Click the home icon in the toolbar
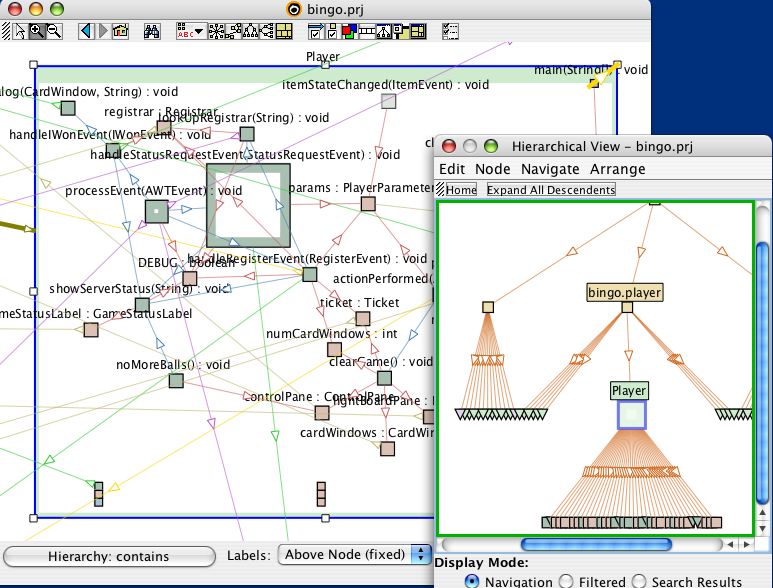Viewport: 773px width, 588px height. (121, 31)
